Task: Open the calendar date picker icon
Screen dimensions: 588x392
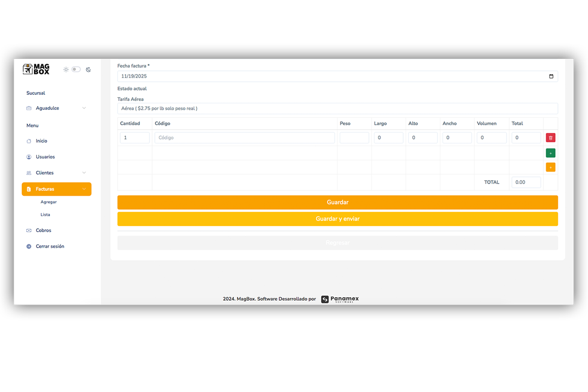Action: click(551, 76)
